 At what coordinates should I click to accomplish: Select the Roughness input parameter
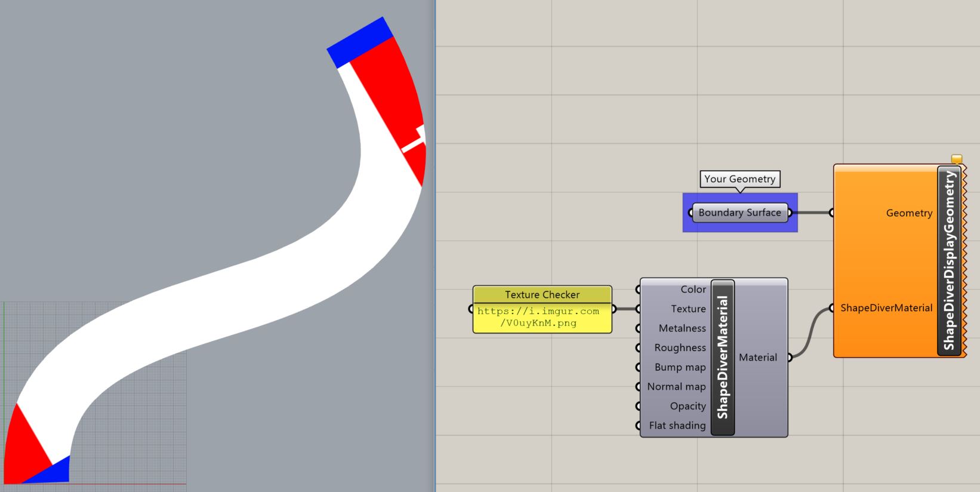point(679,348)
